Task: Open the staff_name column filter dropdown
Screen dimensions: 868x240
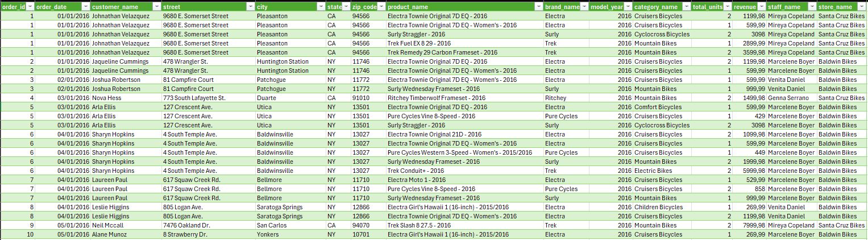Action: tap(812, 6)
